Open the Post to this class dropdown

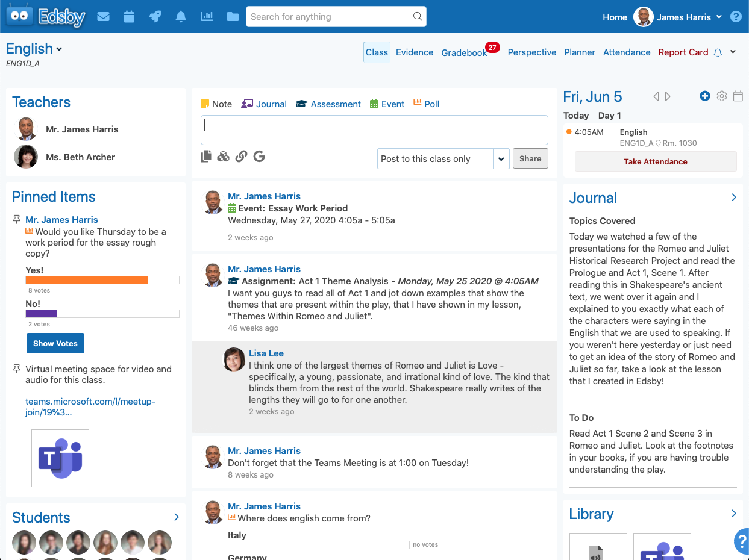pos(501,159)
